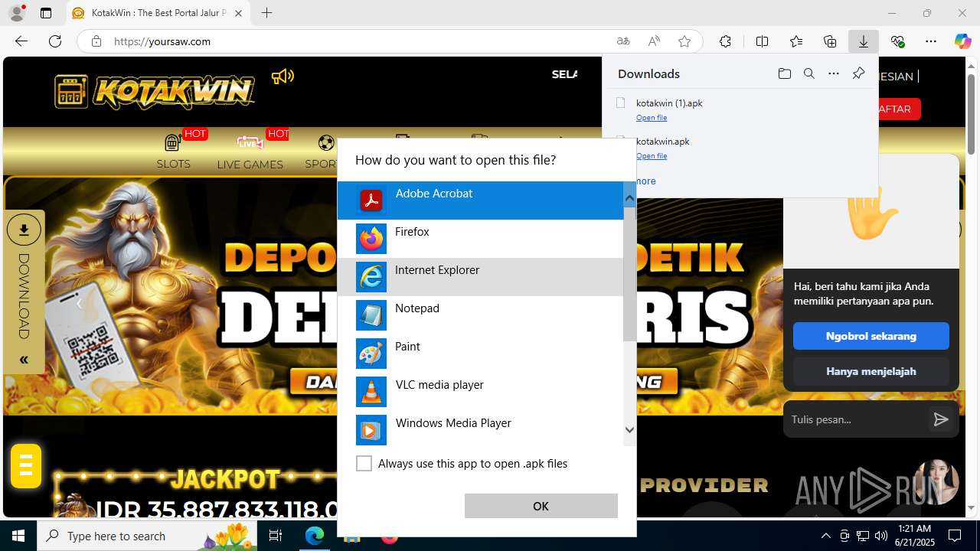Open Collections icon

830,41
